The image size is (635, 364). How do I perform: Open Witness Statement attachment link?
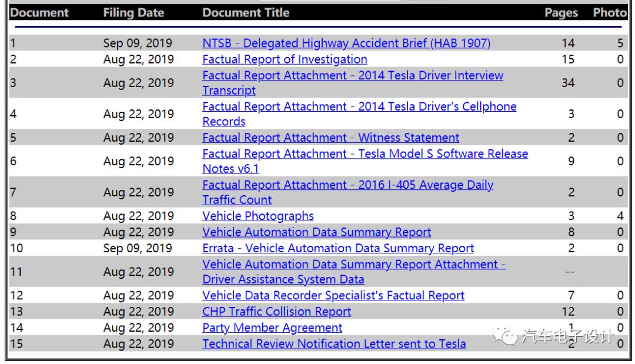click(x=331, y=138)
